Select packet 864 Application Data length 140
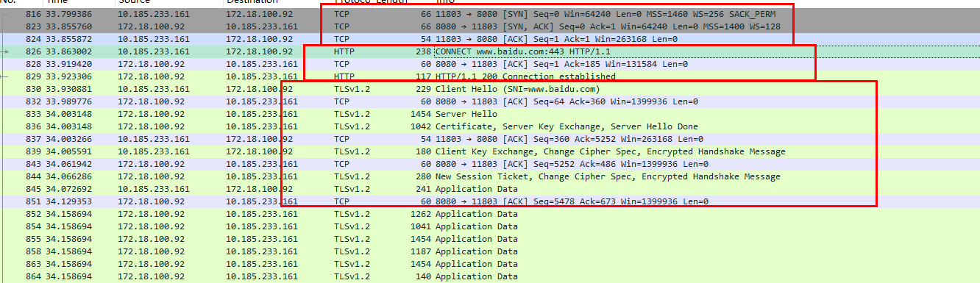The image size is (980, 283). pyautogui.click(x=490, y=276)
